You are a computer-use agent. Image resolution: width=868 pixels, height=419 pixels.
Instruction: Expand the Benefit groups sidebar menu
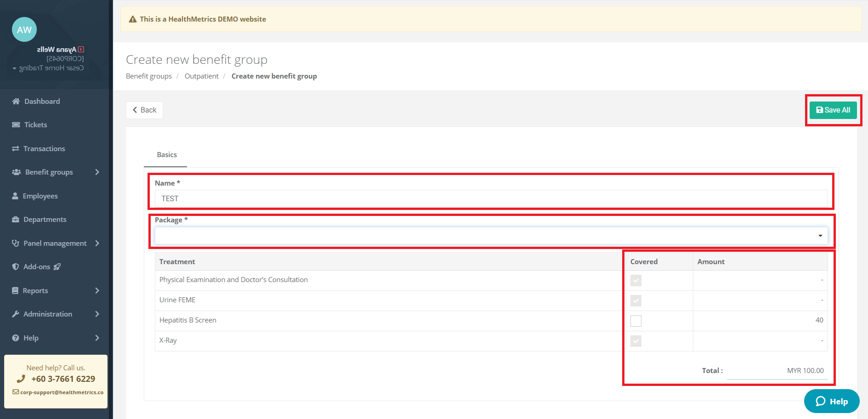pos(55,172)
